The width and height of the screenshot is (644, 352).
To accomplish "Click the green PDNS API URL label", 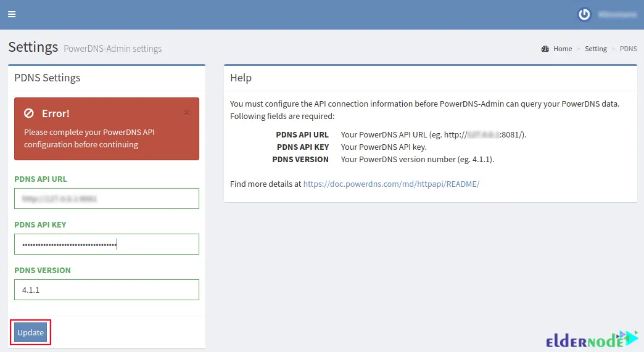I will click(x=41, y=179).
